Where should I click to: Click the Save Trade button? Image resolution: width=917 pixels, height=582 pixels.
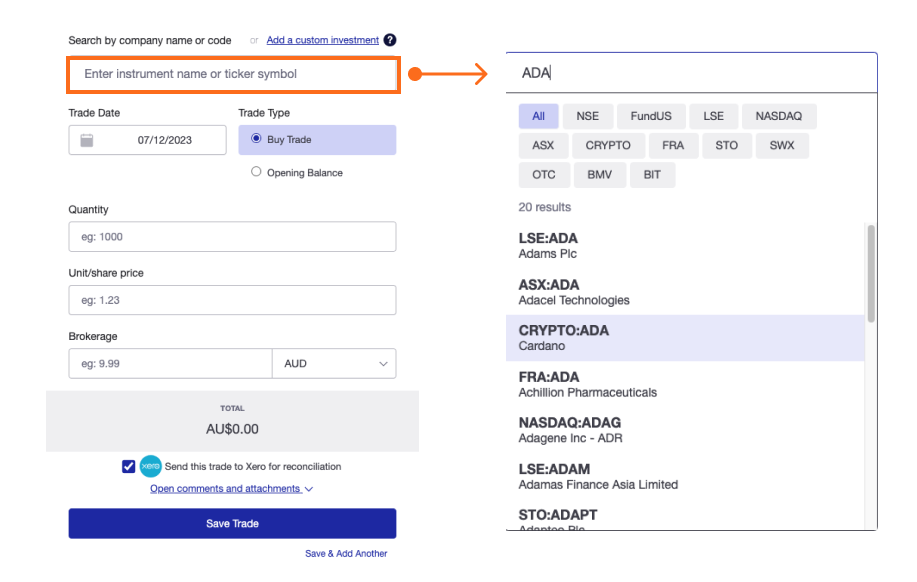[232, 524]
